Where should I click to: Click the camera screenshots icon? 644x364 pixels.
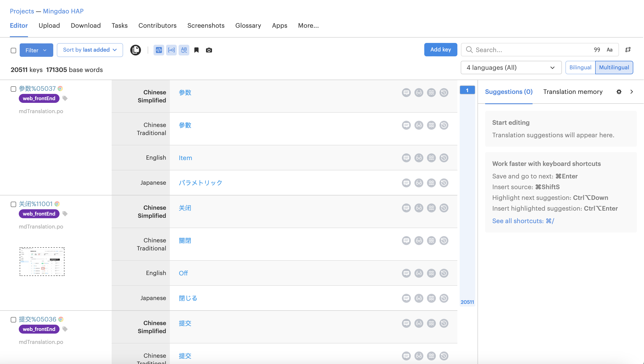(209, 50)
